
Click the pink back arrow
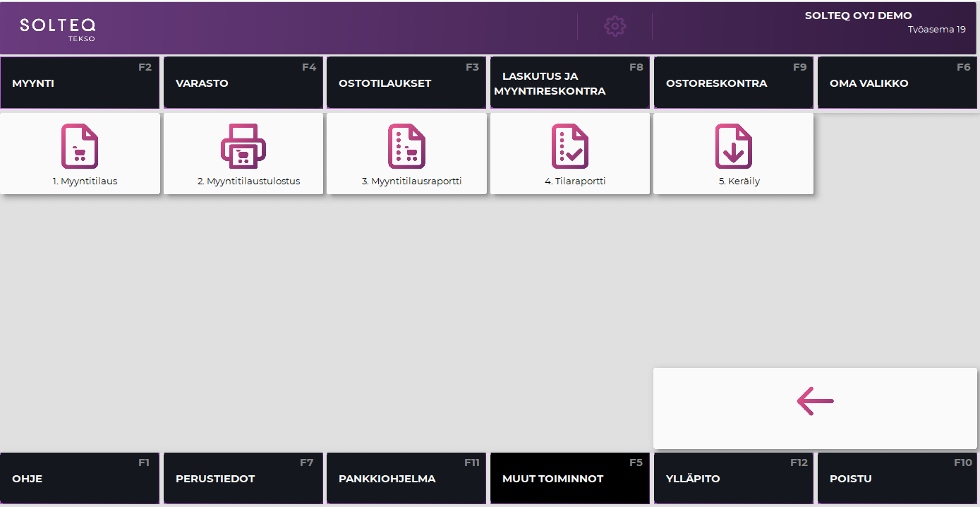click(x=815, y=401)
